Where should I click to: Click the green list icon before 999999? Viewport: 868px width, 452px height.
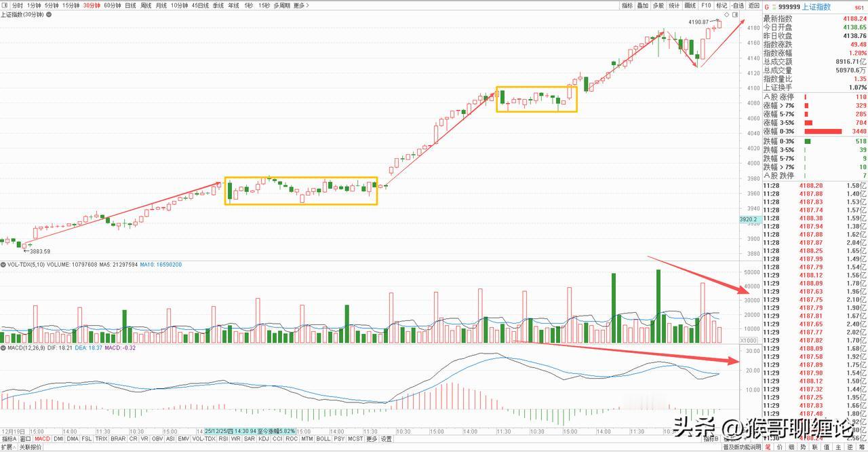(774, 6)
